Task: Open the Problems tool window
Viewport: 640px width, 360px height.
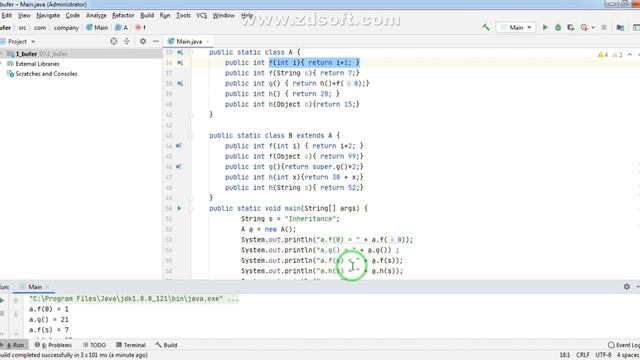Action: click(53, 345)
